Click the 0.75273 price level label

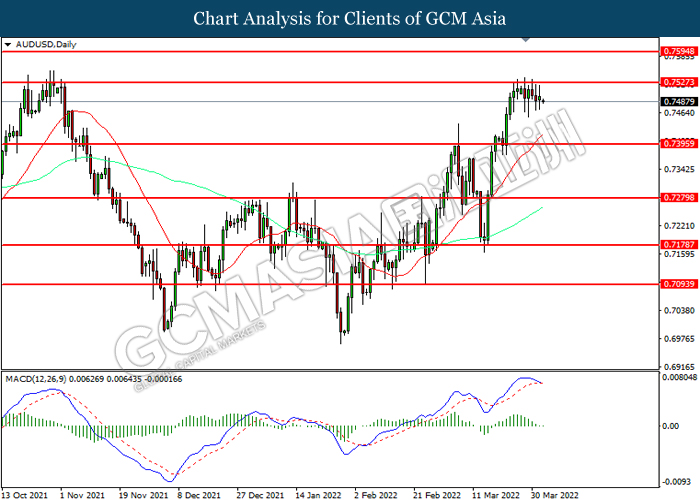(x=679, y=82)
